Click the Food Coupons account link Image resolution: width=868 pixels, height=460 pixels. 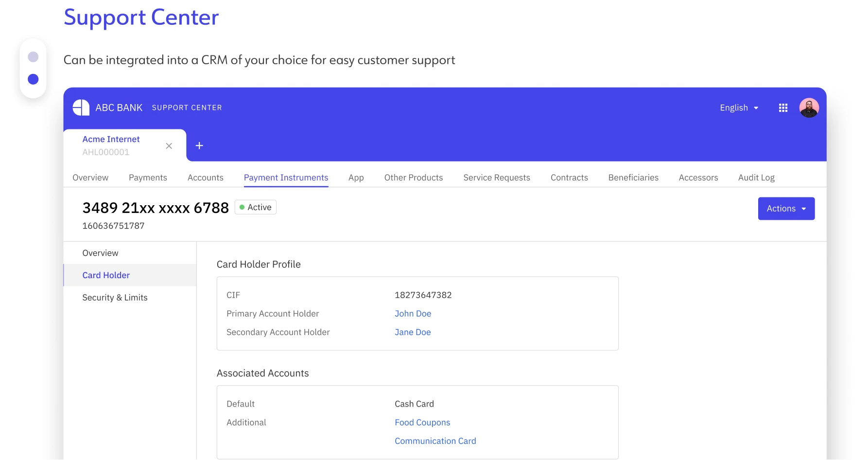tap(422, 423)
